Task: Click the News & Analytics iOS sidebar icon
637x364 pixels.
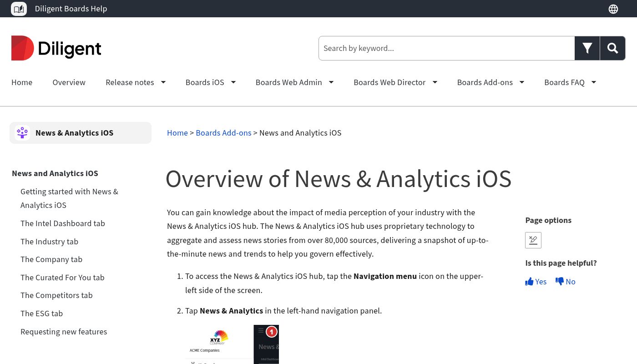Action: tap(22, 133)
